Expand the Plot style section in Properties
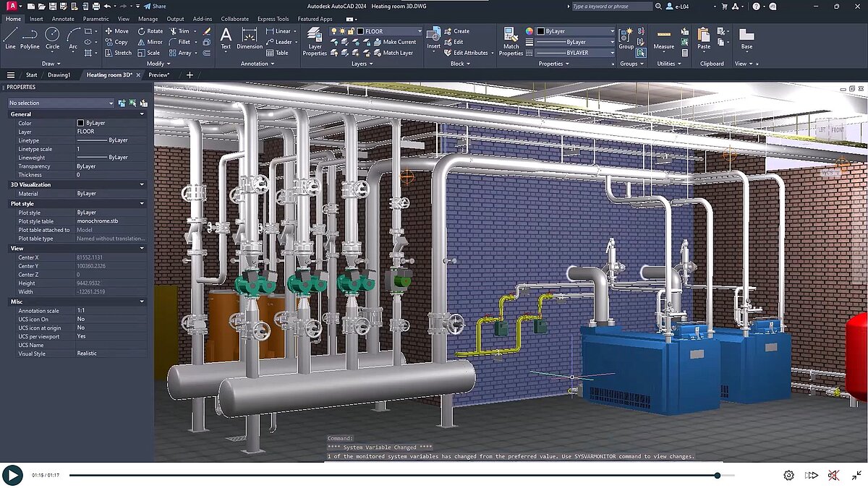868x488 pixels. (142, 203)
